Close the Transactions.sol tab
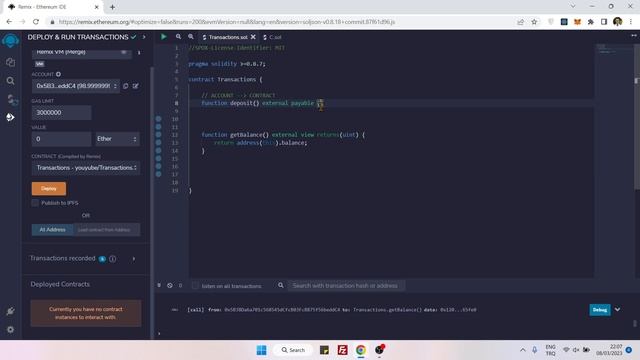This screenshot has height=360, width=640. coord(253,37)
